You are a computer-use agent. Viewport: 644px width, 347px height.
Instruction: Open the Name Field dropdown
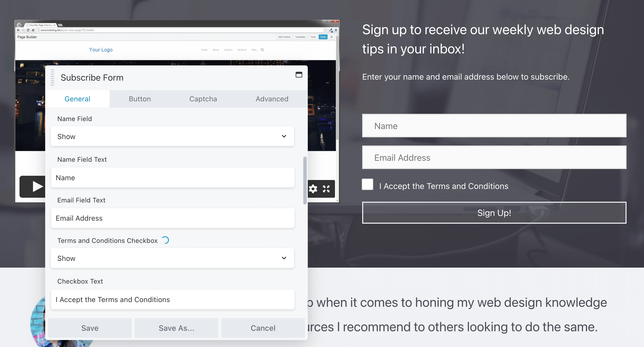(x=172, y=136)
